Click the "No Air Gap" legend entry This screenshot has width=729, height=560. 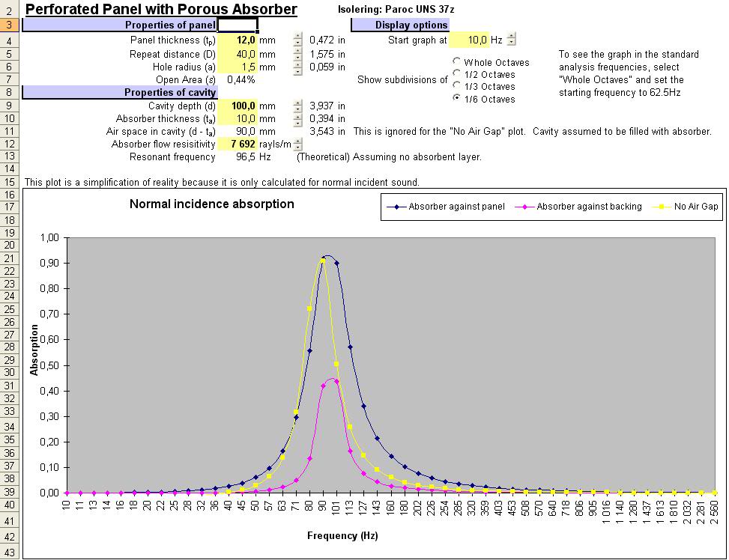[x=686, y=207]
